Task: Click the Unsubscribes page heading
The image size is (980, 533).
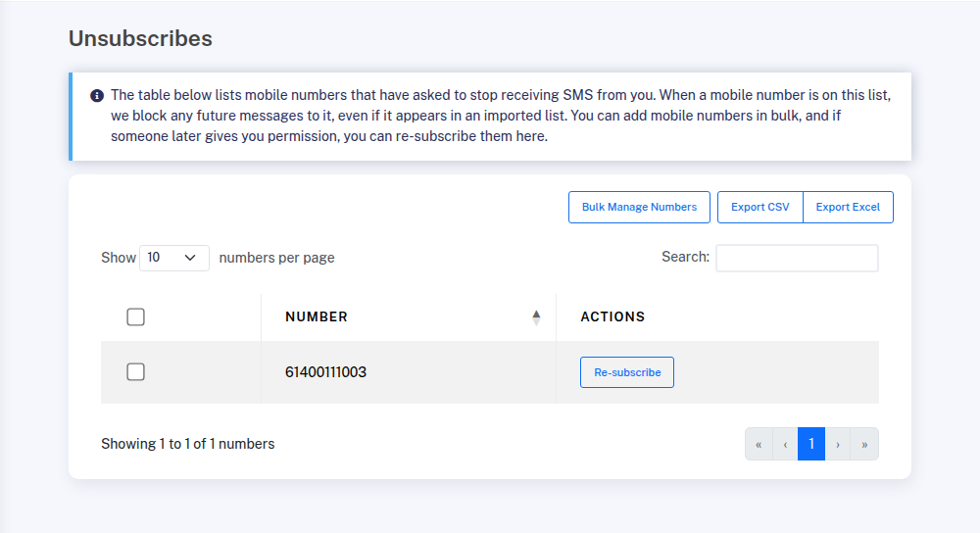Action: [140, 38]
